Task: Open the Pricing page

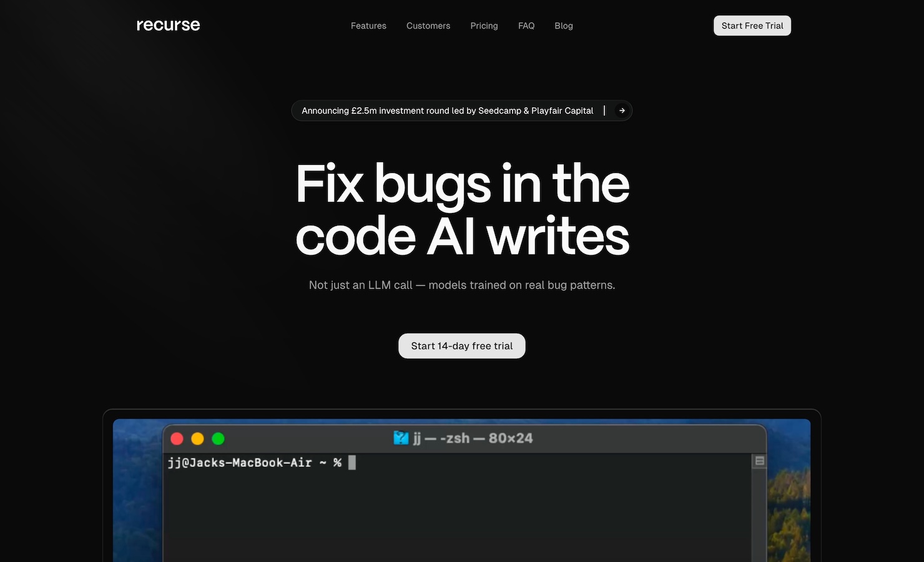Action: click(x=484, y=26)
